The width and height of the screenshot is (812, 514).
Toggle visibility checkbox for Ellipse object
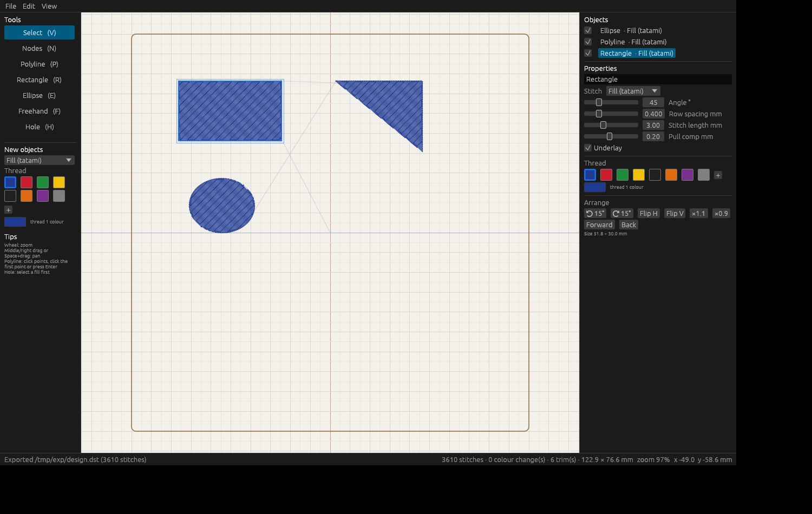(x=588, y=30)
